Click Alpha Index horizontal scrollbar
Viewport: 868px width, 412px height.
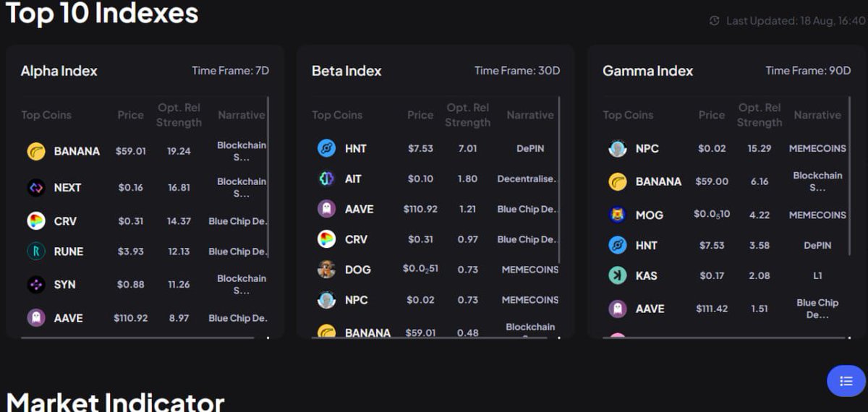tap(137, 338)
